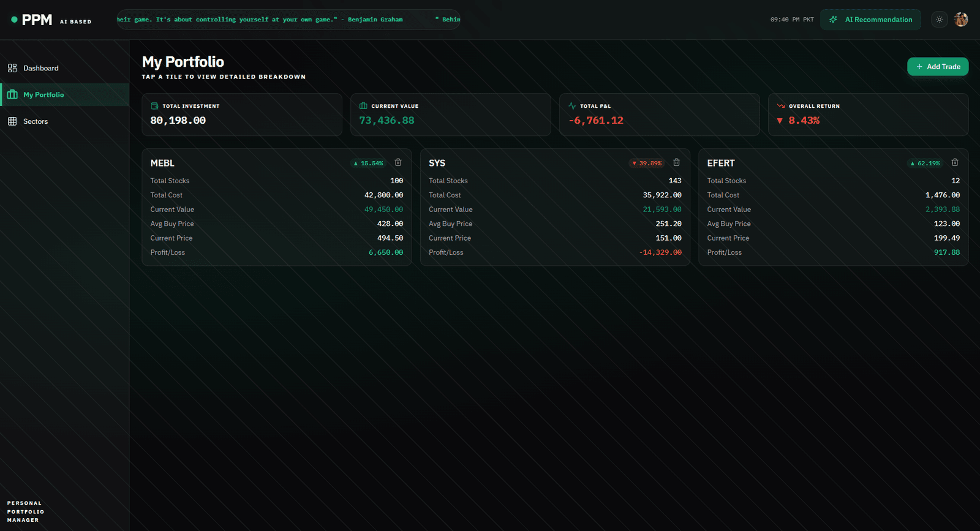Click the Personal Portfolio Manager footer label
The width and height of the screenshot is (980, 531).
[26, 511]
